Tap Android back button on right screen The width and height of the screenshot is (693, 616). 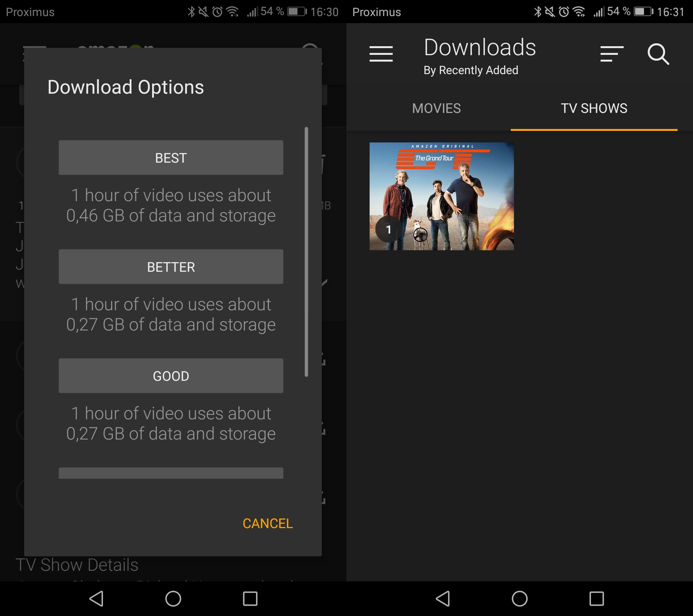[x=443, y=598]
